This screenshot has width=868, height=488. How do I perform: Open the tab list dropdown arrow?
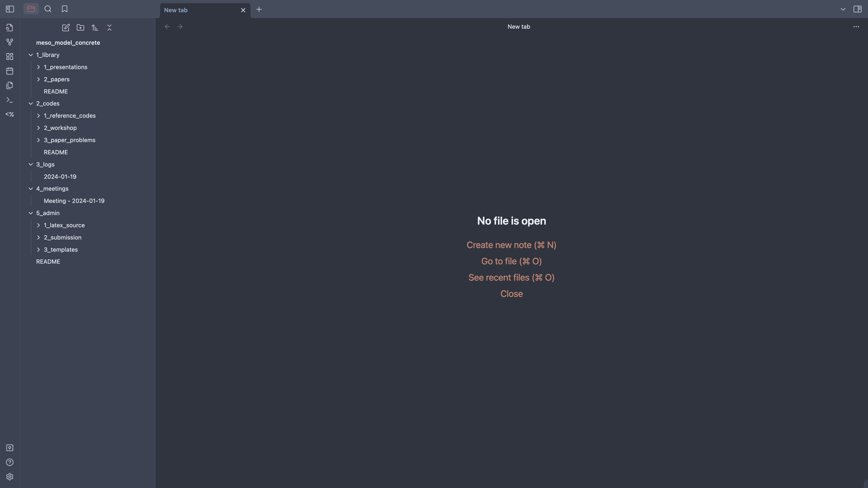click(843, 9)
